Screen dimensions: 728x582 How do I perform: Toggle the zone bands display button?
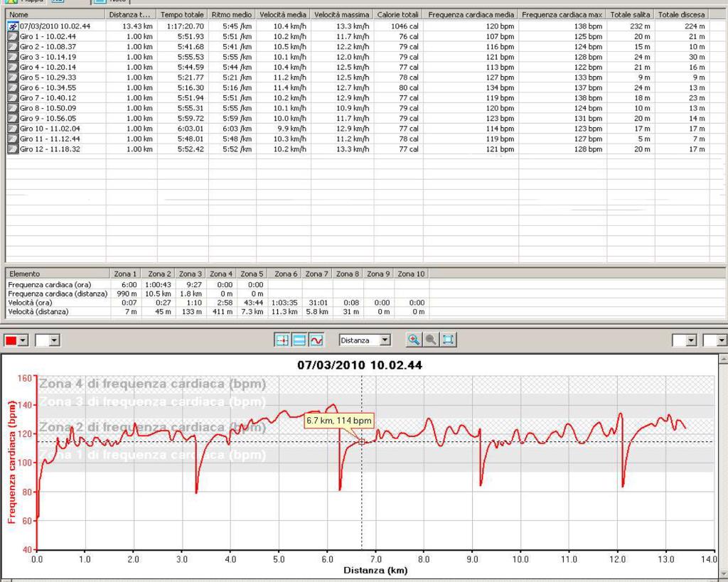[299, 340]
